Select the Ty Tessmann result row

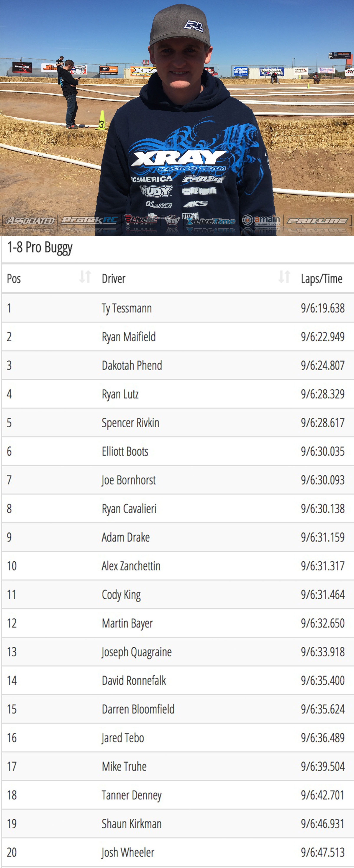coord(178,308)
